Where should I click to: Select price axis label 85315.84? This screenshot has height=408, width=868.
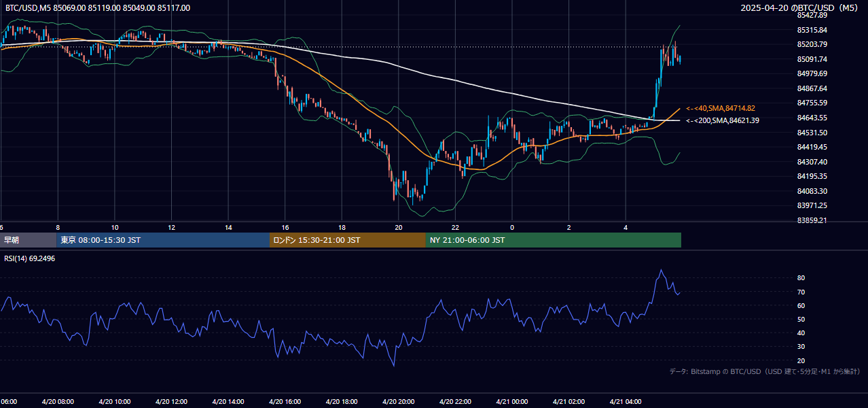tap(812, 30)
